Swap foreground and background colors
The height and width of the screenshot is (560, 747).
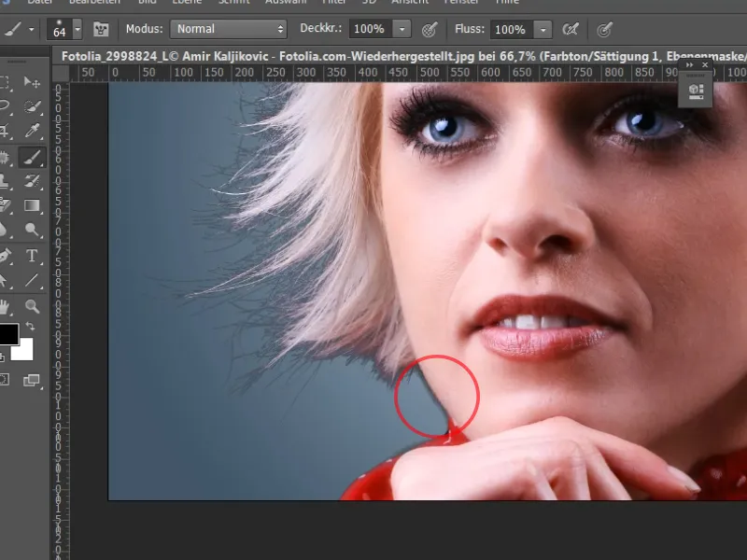30,326
